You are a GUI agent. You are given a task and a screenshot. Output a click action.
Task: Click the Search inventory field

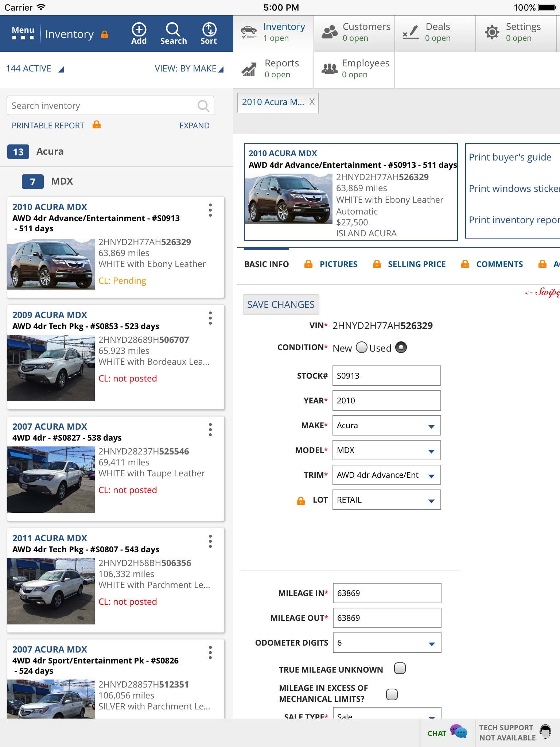(110, 106)
